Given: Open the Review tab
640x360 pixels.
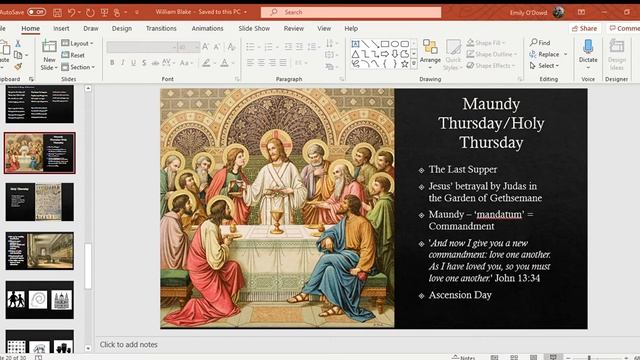Looking at the screenshot, I should click(294, 29).
